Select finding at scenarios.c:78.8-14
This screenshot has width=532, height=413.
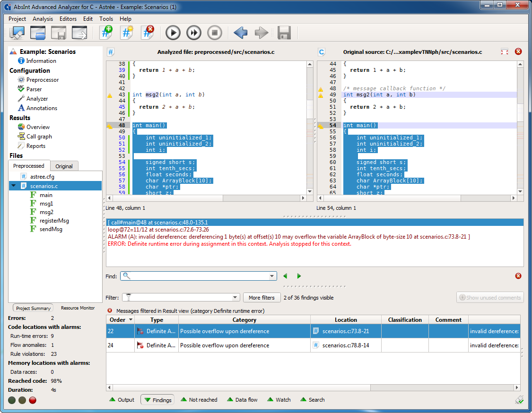[x=313, y=345]
